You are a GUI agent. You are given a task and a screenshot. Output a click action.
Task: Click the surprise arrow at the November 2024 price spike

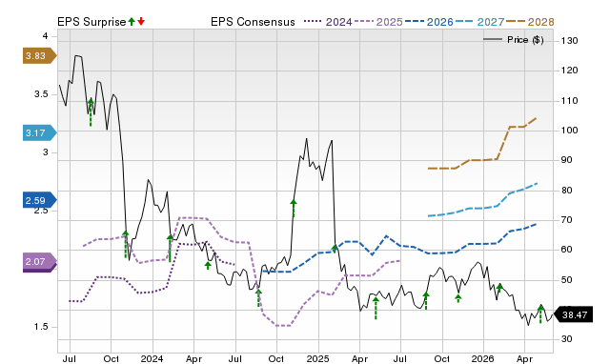coord(294,209)
